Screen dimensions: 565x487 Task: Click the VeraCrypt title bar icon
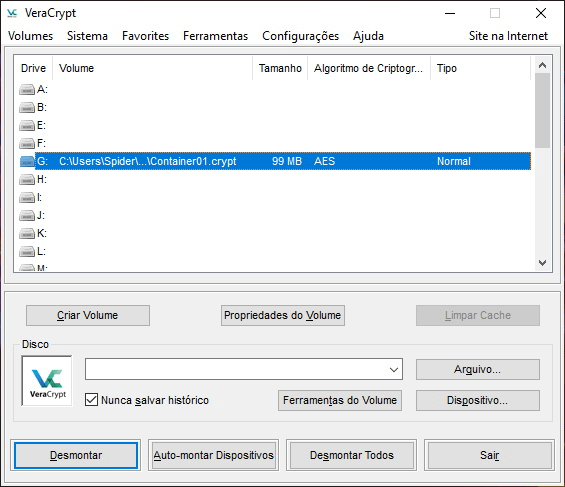coord(12,13)
